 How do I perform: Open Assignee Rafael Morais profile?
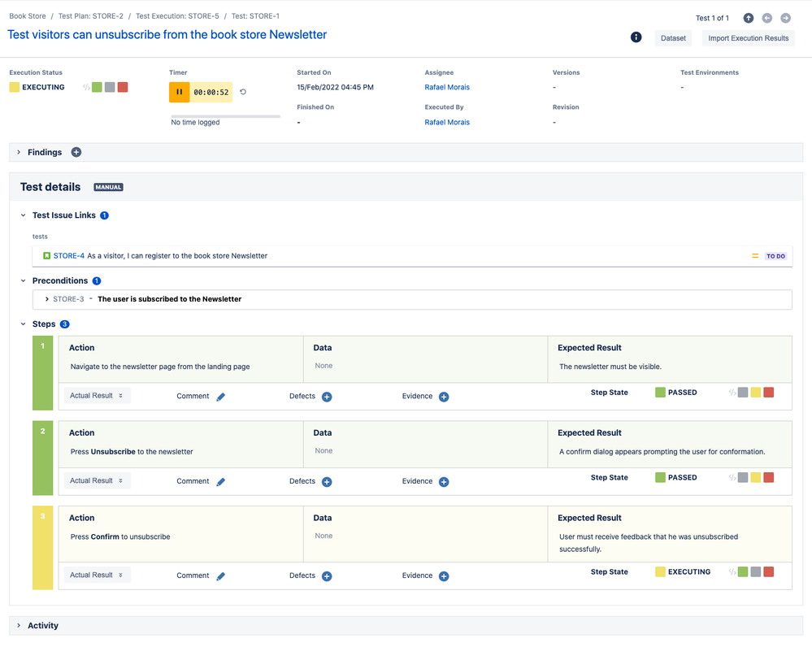[447, 87]
